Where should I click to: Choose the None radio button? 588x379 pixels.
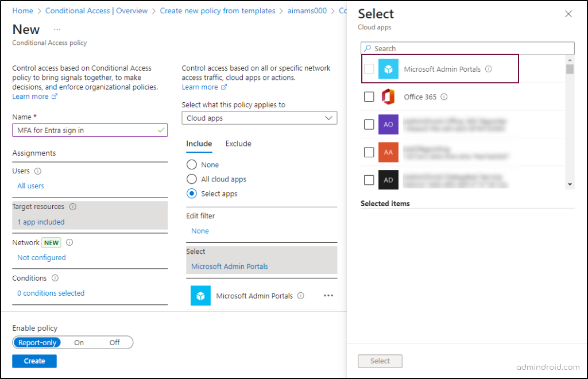192,165
